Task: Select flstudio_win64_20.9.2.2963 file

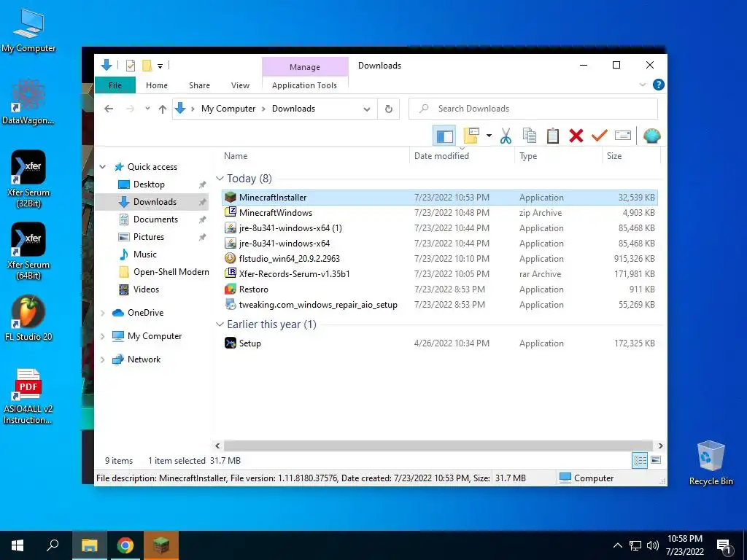Action: 440,259
